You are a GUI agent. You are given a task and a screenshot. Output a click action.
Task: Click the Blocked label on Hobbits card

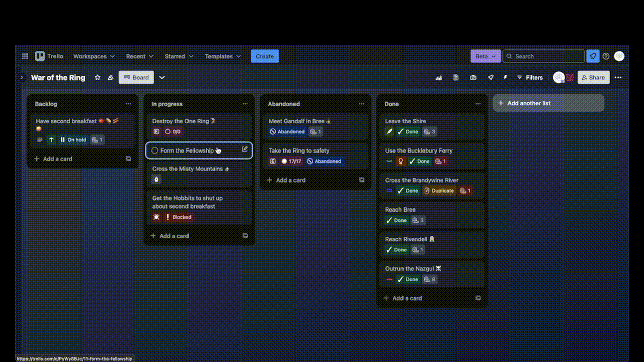point(178,217)
